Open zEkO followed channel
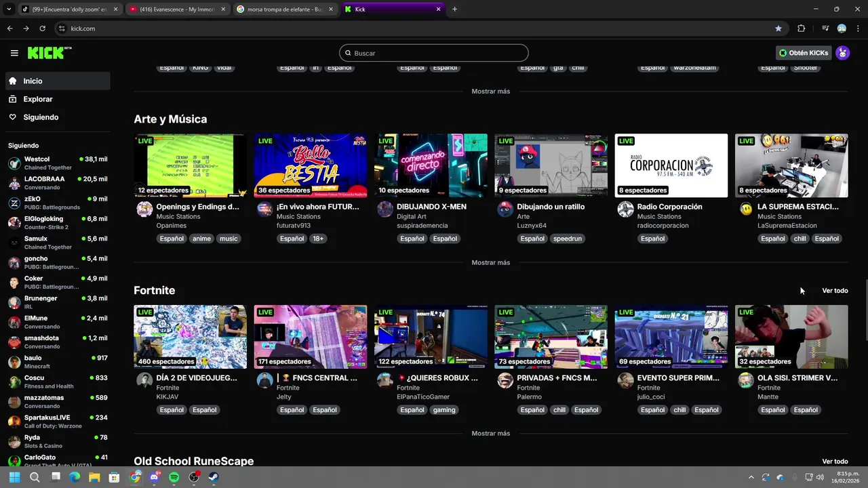Viewport: 868px width, 488px height. point(58,203)
